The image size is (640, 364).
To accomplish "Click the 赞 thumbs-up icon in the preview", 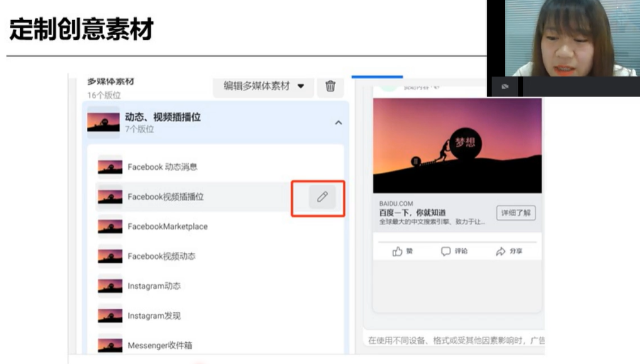I will (x=397, y=251).
